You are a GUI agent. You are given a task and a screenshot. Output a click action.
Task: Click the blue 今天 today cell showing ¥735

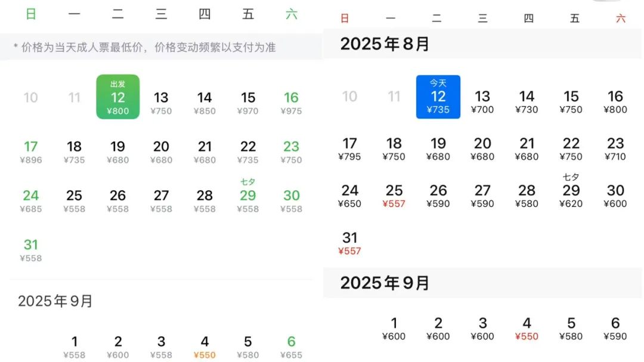[x=438, y=97]
